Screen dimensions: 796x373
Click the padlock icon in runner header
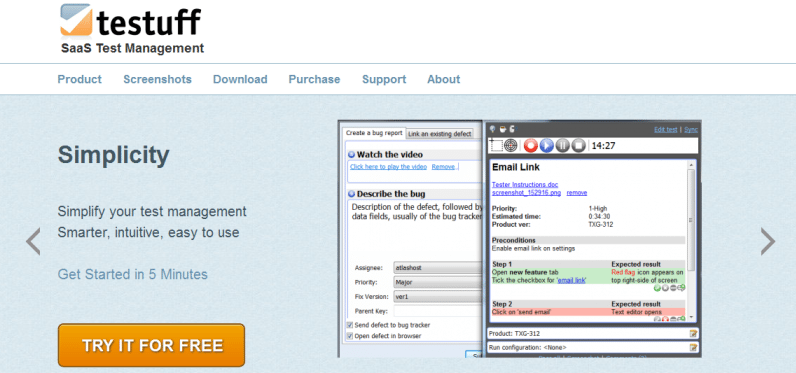(512, 129)
